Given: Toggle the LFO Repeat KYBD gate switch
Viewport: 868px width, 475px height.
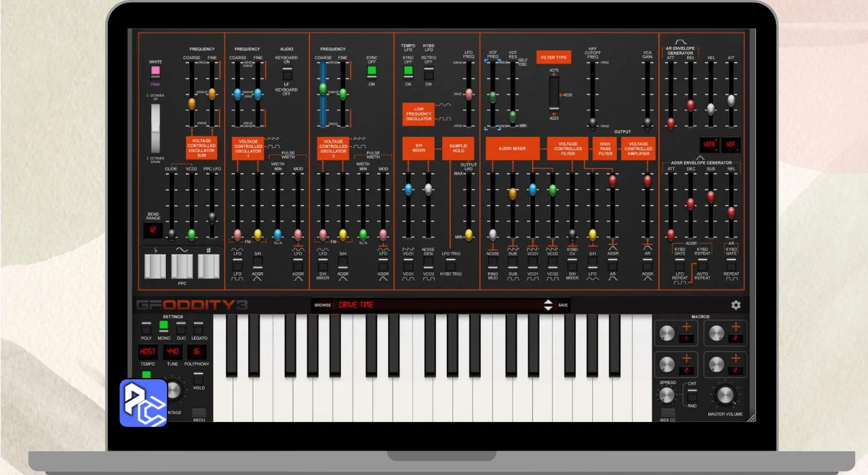Looking at the screenshot, I should coord(679,263).
